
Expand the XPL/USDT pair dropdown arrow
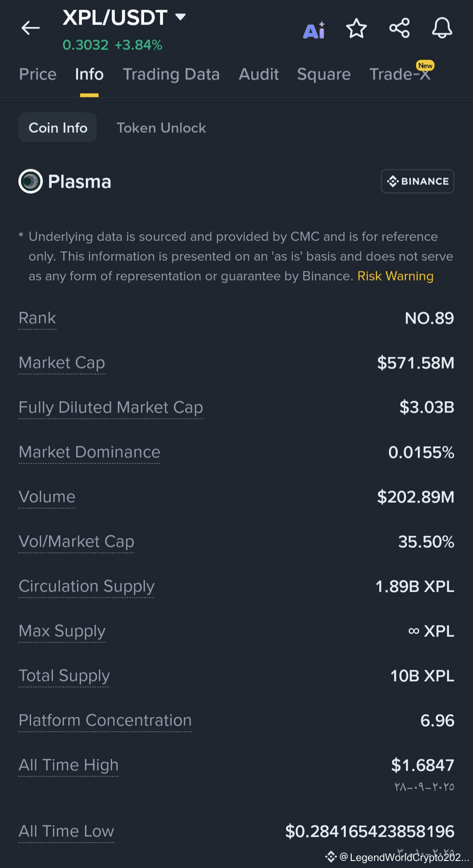(180, 17)
